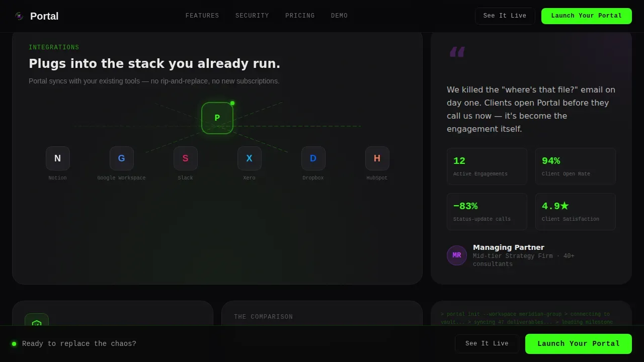Open the Dropbox integration icon

coord(313,158)
